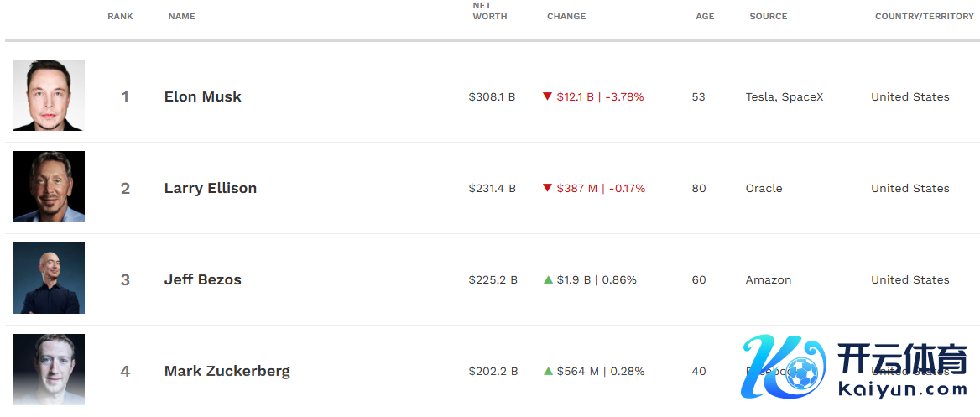980x417 pixels.
Task: Click red down arrow beside $387 M
Action: click(548, 188)
